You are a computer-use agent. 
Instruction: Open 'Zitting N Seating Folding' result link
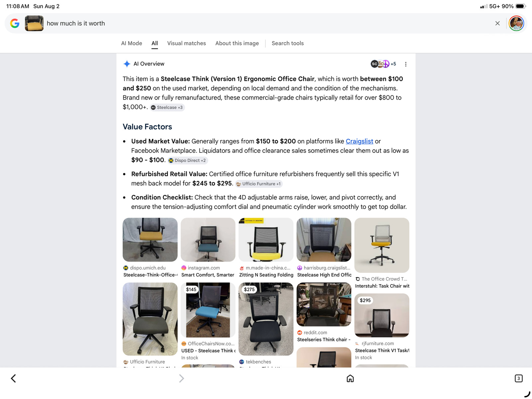266,275
